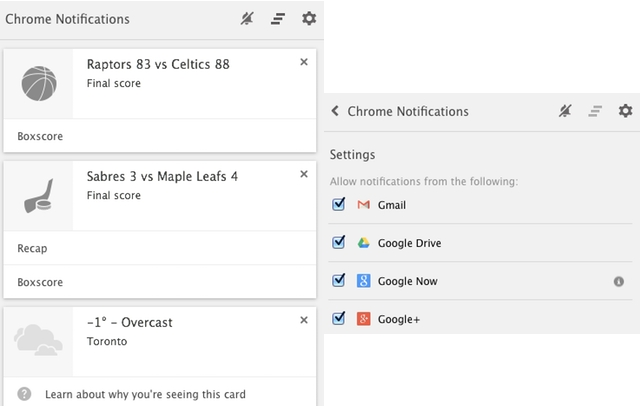
Task: Disable Google Drive notifications checkbox
Action: pyautogui.click(x=338, y=243)
